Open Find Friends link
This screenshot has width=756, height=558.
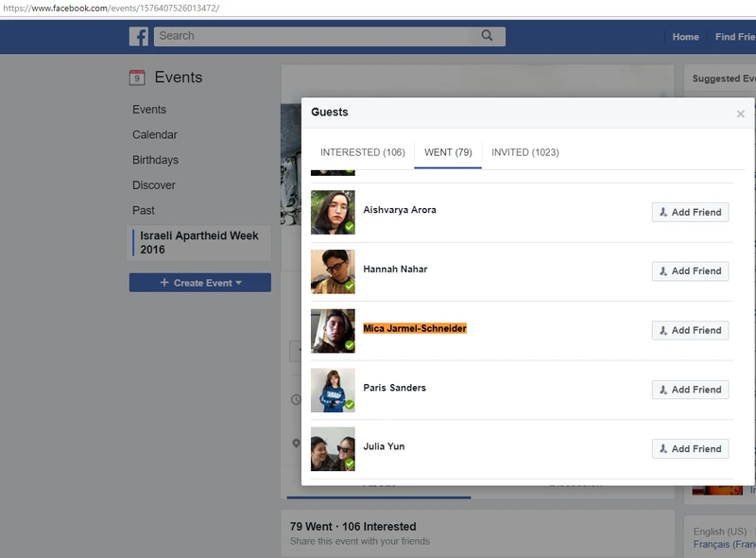[735, 37]
